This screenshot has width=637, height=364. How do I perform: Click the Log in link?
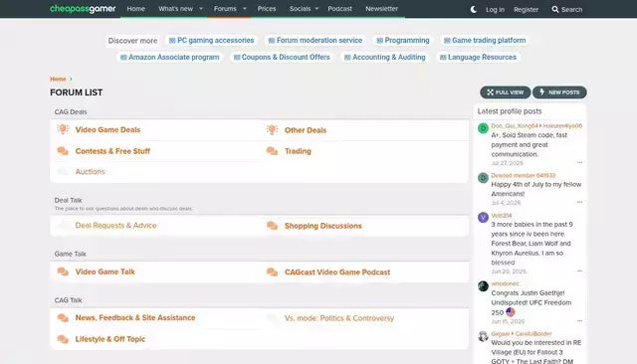[495, 9]
